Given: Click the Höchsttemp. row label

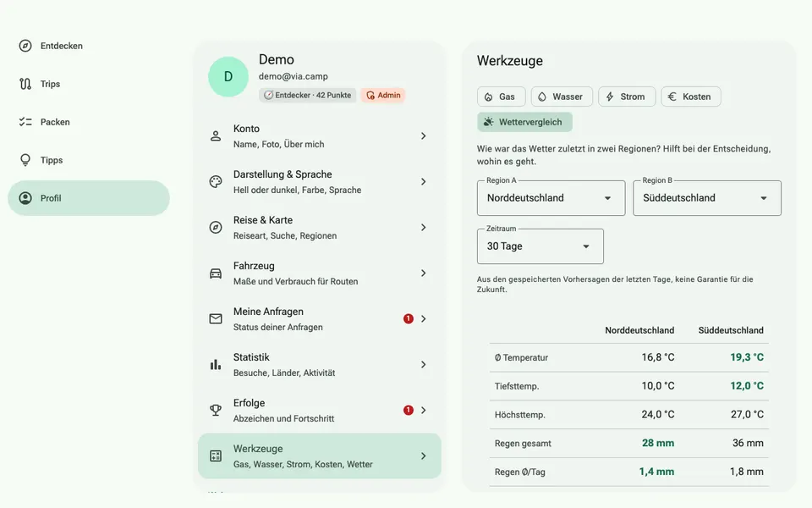Looking at the screenshot, I should point(520,415).
